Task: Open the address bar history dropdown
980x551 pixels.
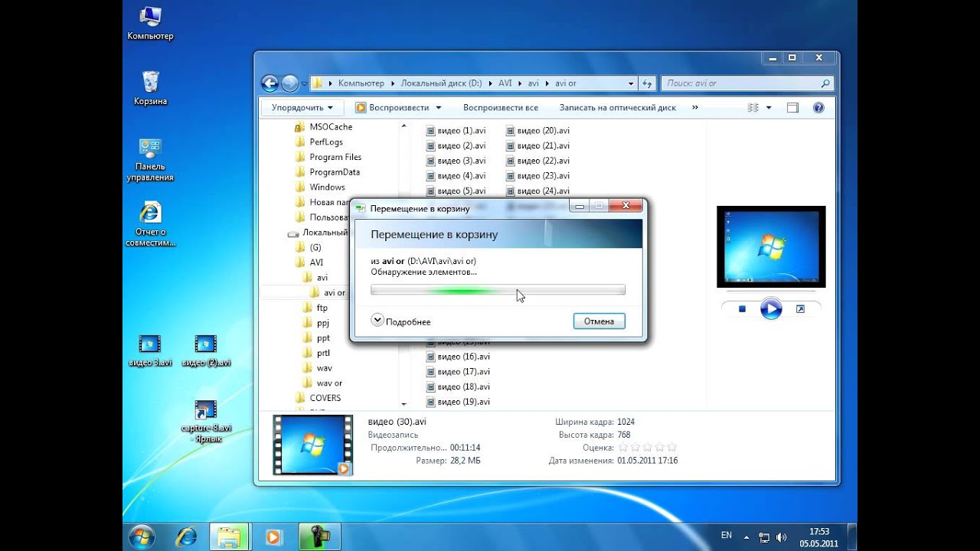Action: (x=631, y=83)
